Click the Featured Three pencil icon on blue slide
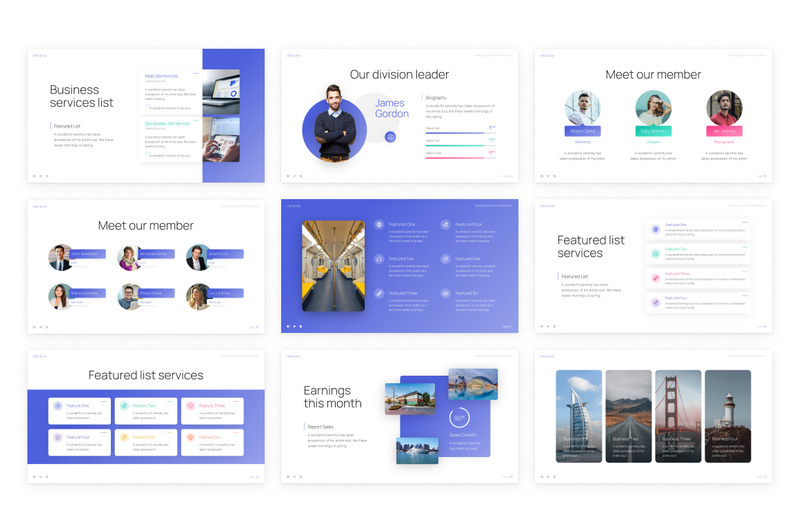 [379, 293]
